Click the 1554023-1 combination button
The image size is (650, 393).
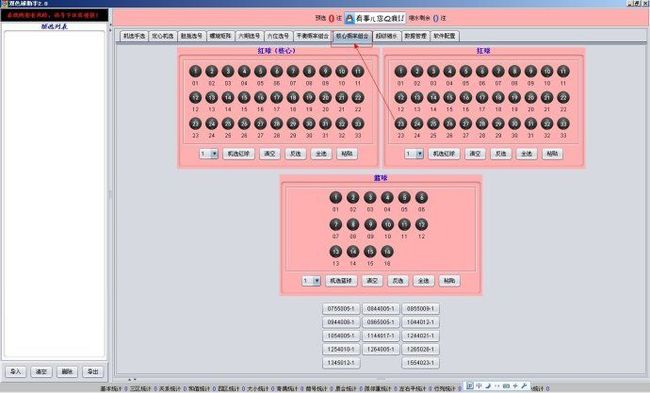420,363
